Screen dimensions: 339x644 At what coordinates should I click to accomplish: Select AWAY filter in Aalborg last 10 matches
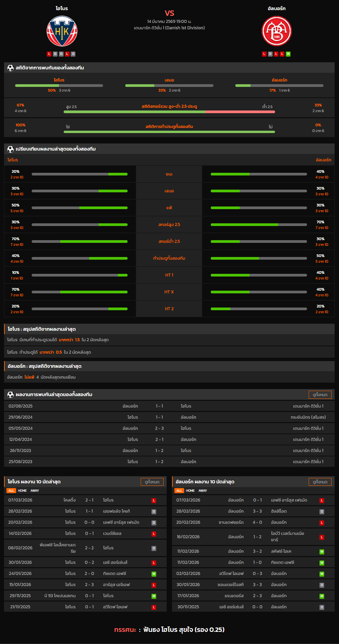(203, 491)
